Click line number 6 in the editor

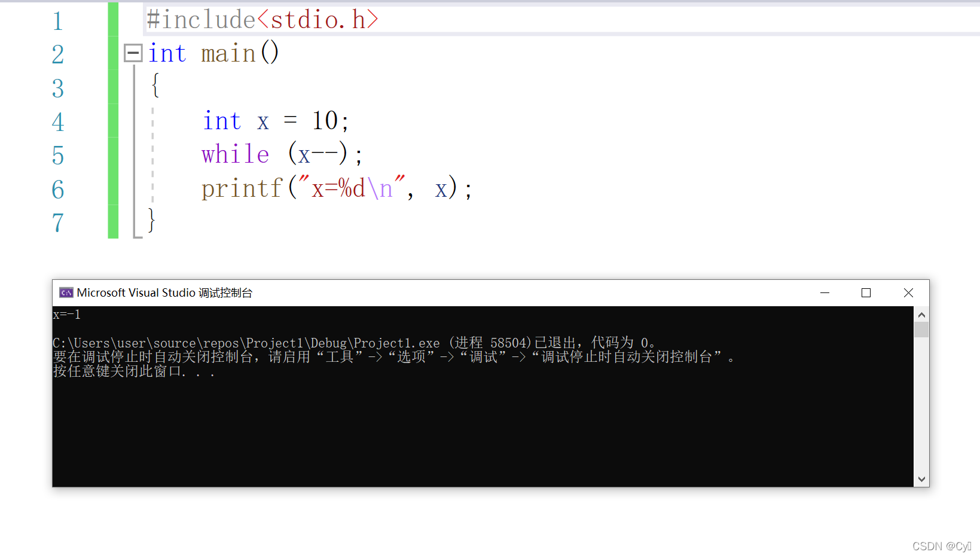coord(57,190)
